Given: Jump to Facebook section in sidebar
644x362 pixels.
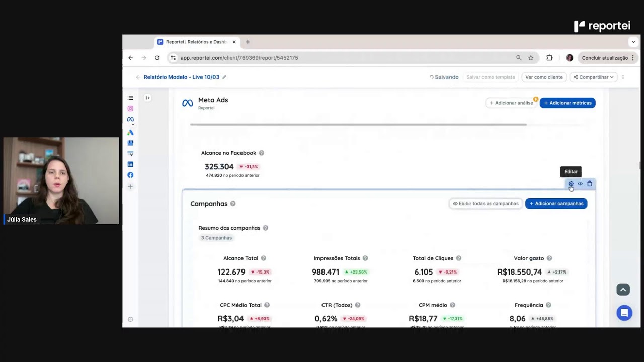Looking at the screenshot, I should coord(130,175).
